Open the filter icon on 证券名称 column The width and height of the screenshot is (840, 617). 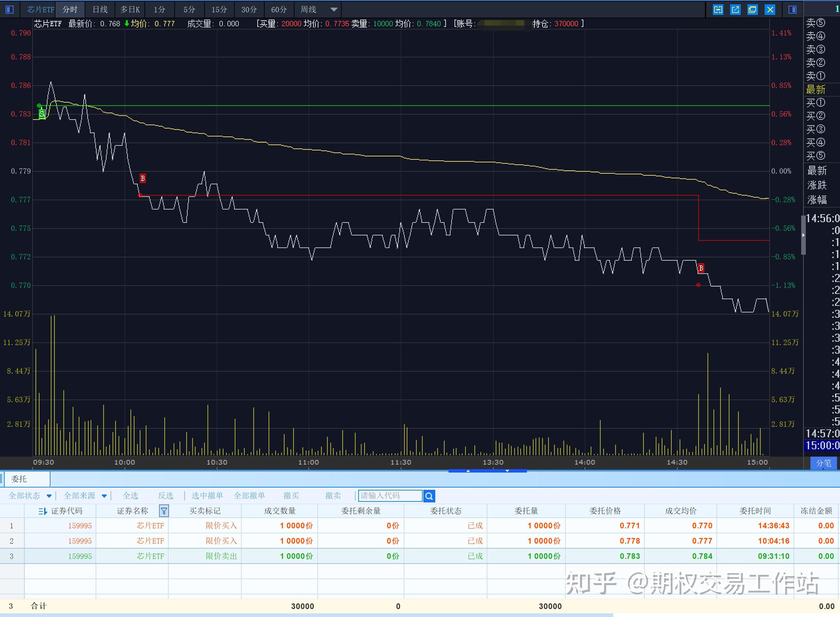pos(164,510)
